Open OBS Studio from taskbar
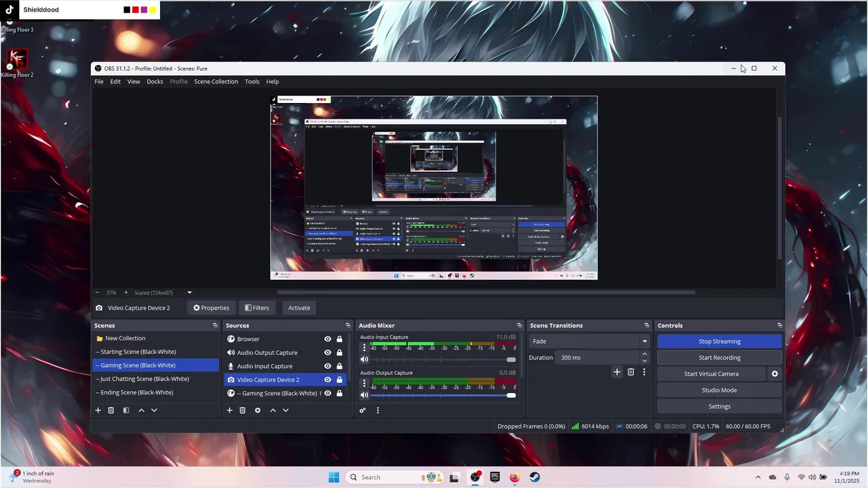868x488 pixels. click(x=475, y=477)
